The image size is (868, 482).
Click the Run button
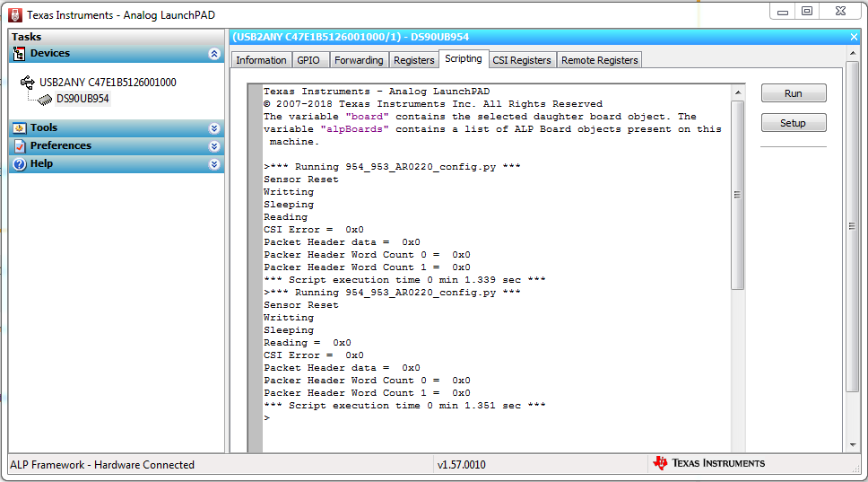[x=794, y=93]
